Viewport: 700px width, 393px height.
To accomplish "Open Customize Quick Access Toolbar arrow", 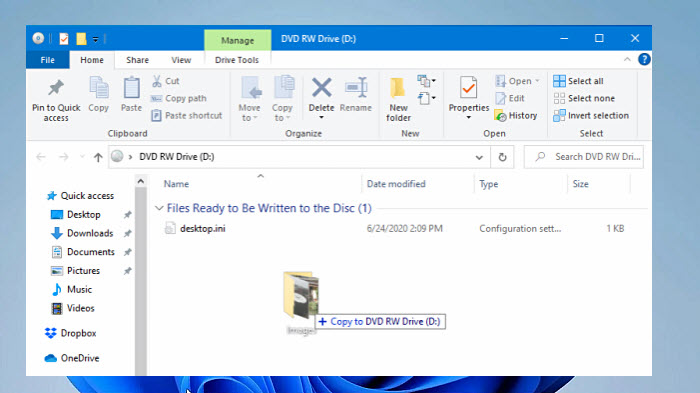I will coord(95,39).
